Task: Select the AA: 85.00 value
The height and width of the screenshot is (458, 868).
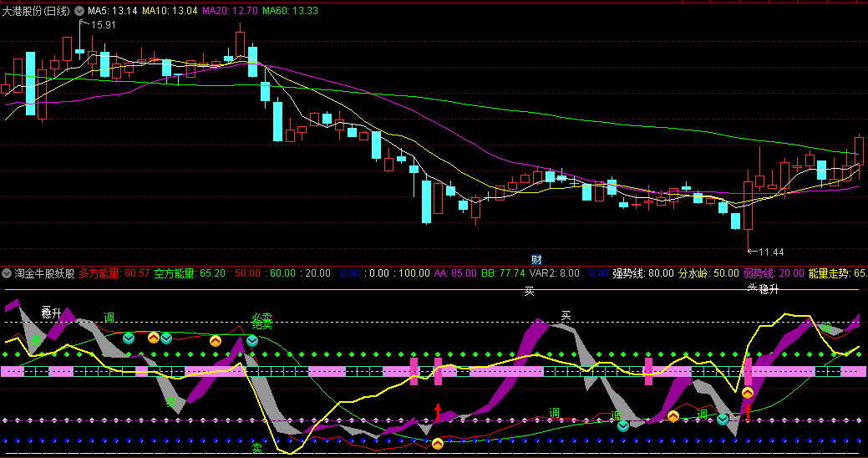Action: pos(455,273)
